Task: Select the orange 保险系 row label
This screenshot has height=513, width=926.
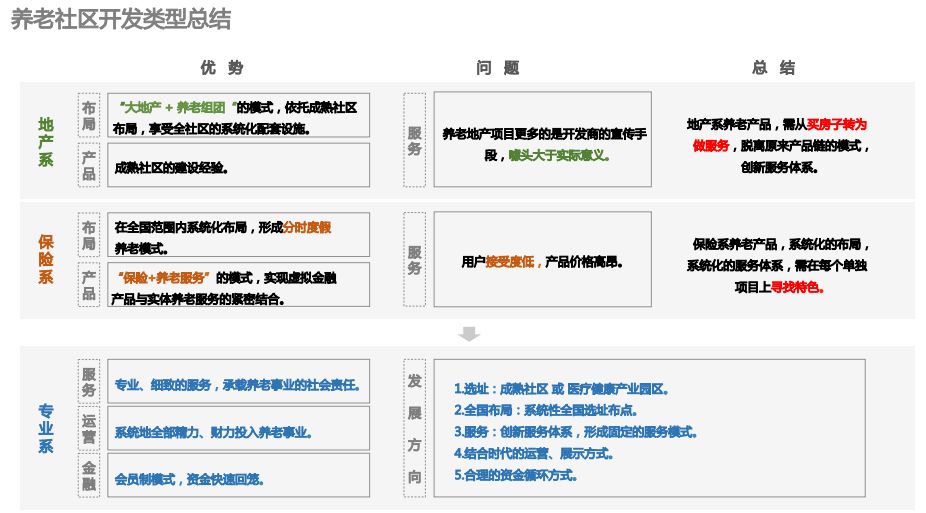Action: [x=46, y=259]
